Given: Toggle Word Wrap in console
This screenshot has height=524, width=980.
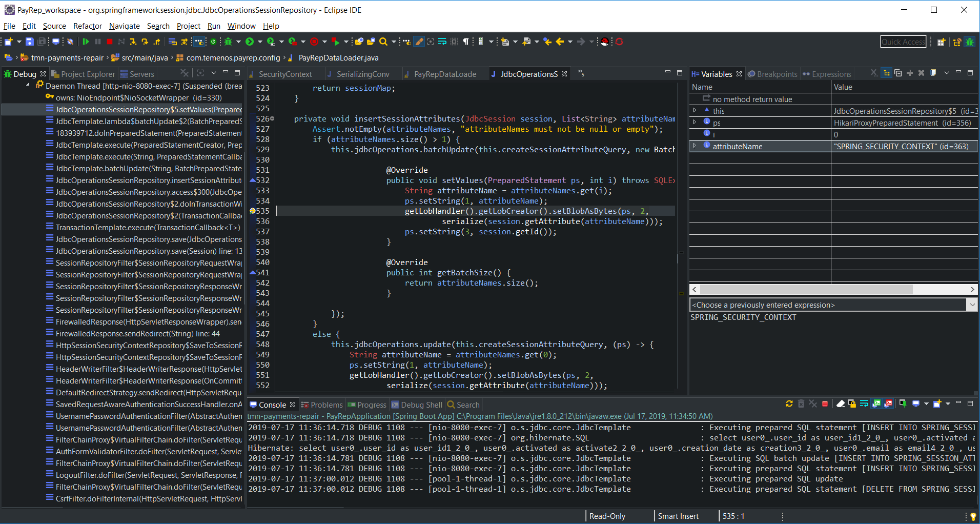Looking at the screenshot, I should pos(864,404).
